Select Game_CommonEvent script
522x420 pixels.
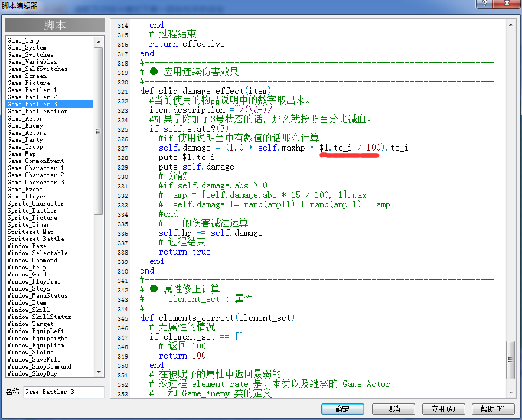point(35,161)
